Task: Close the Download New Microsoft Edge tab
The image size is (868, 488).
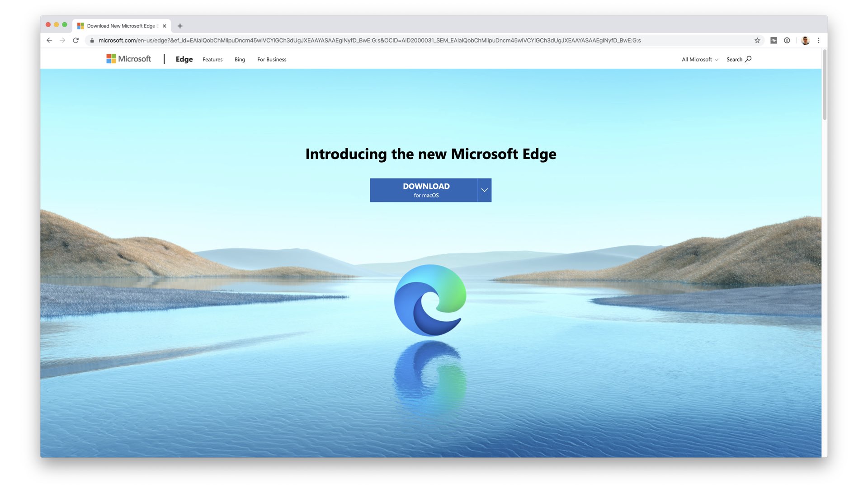Action: tap(165, 26)
